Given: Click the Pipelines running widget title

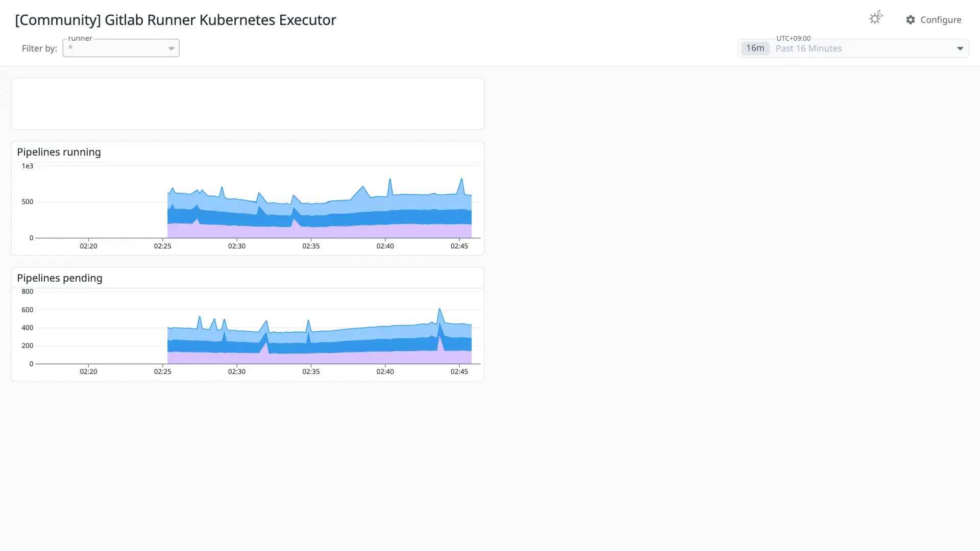Looking at the screenshot, I should tap(59, 152).
